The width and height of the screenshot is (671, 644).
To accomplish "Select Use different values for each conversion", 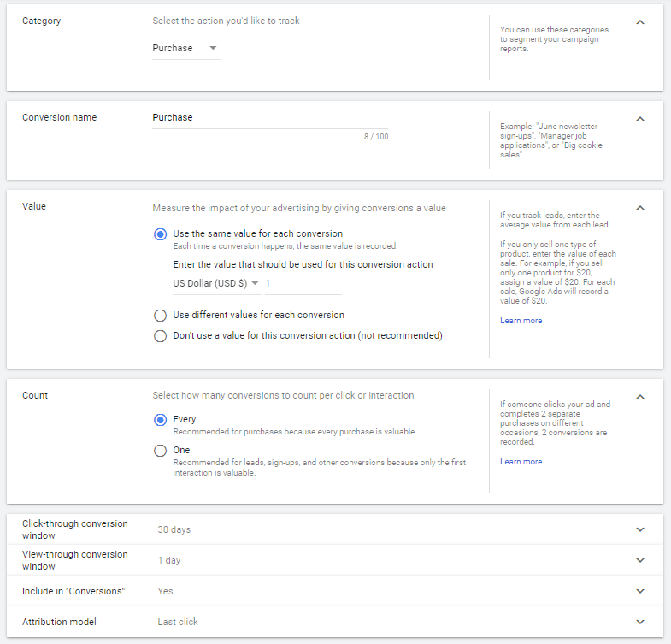I will coord(161,316).
